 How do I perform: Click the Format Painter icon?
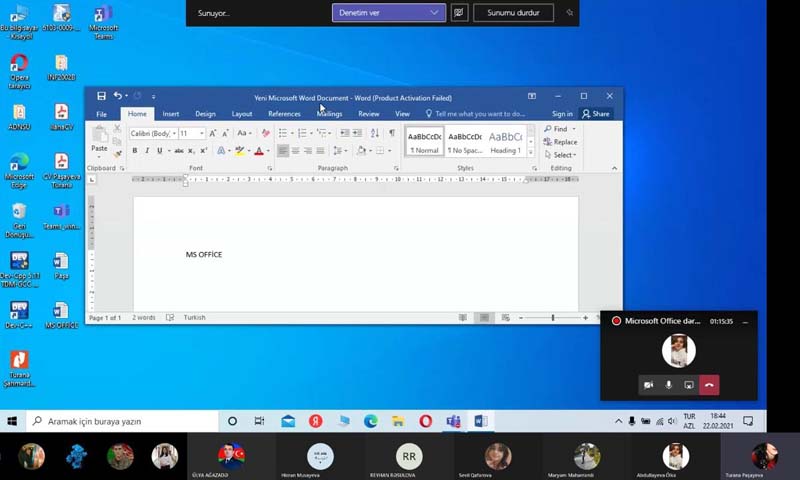click(117, 153)
